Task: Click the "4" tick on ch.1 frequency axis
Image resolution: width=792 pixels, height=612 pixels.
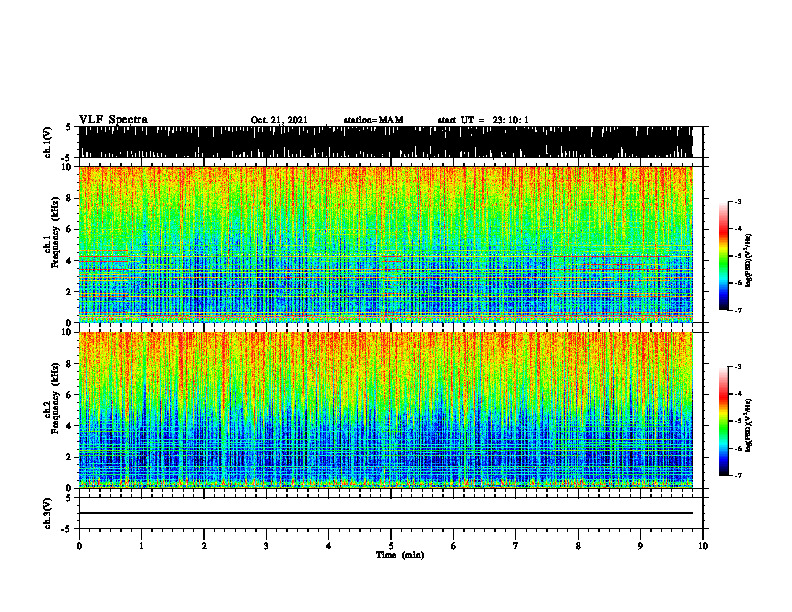Action: click(70, 261)
